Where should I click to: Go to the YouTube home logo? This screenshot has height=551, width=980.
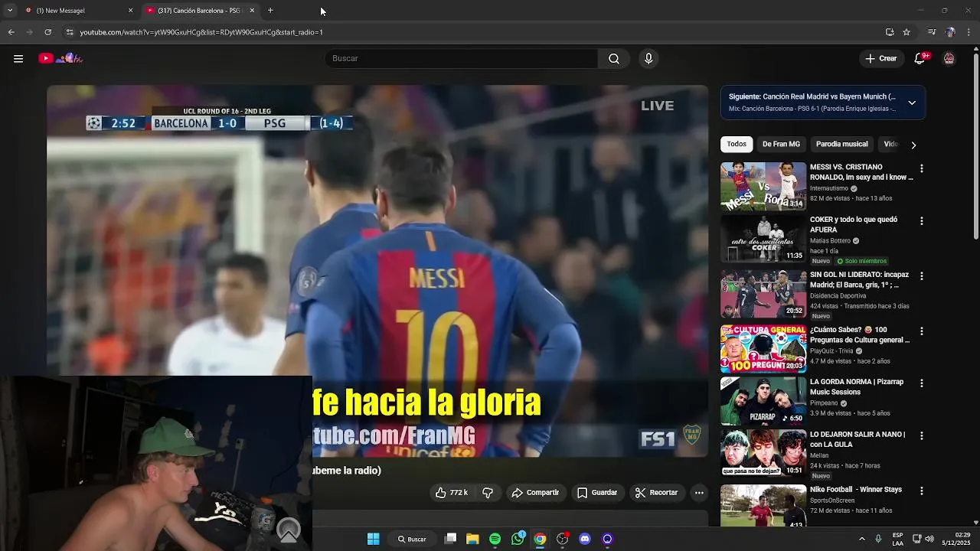tap(60, 58)
